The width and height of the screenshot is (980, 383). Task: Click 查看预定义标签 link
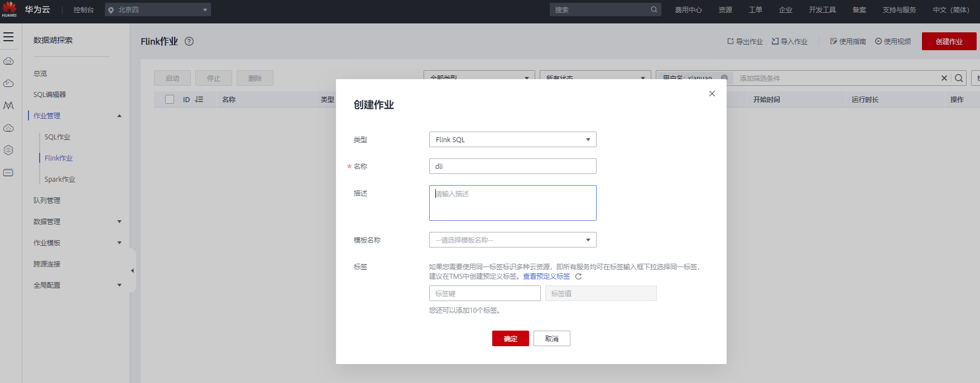pyautogui.click(x=546, y=277)
